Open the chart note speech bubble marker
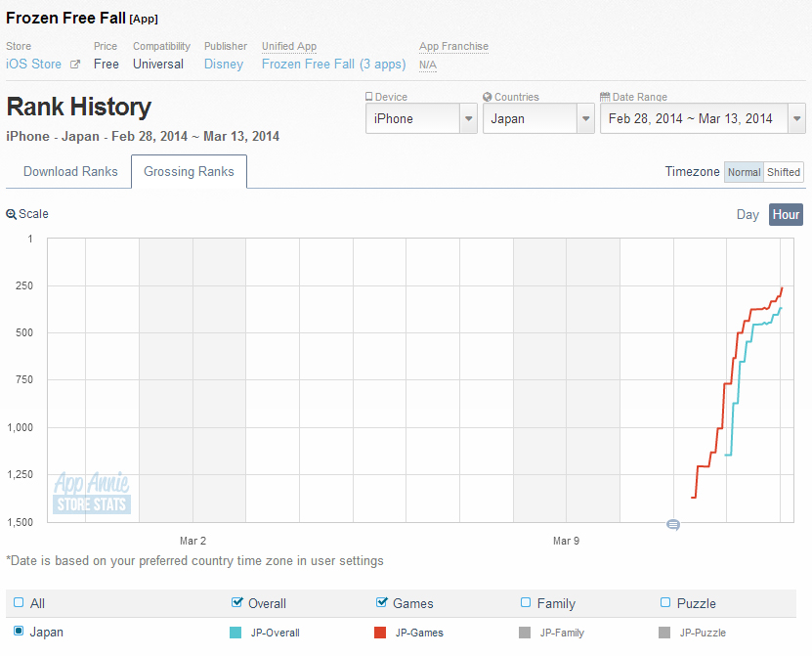 point(673,525)
